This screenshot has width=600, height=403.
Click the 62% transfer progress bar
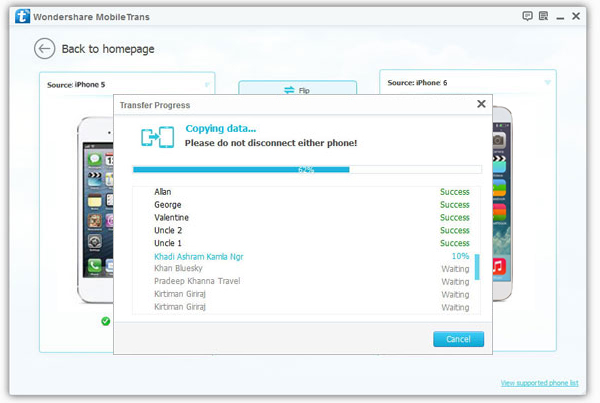(x=307, y=170)
